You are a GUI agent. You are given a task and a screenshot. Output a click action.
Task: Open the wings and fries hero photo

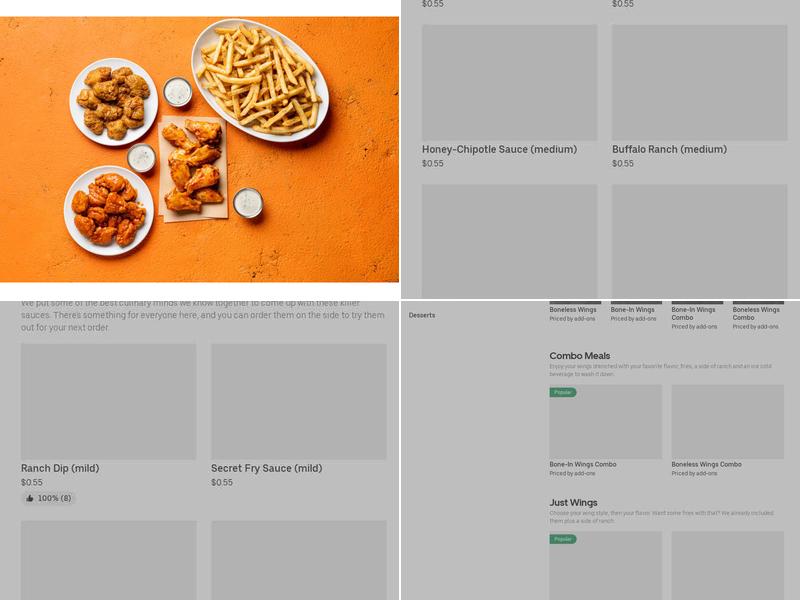199,149
